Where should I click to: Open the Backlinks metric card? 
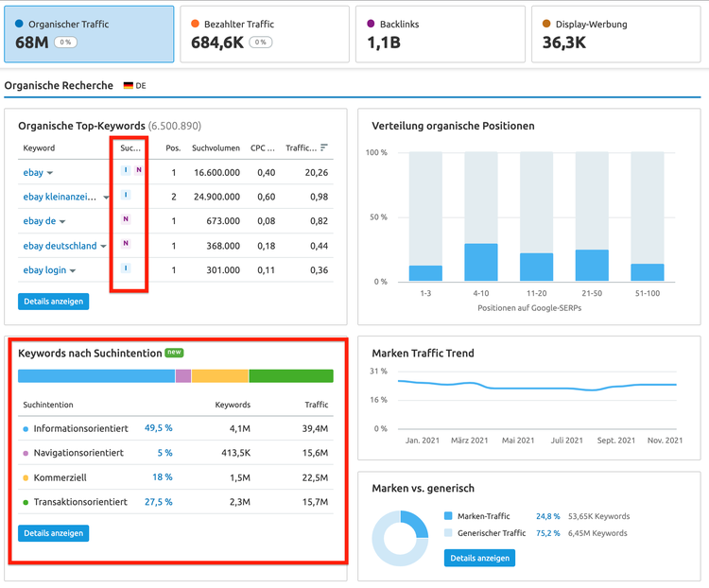[440, 34]
